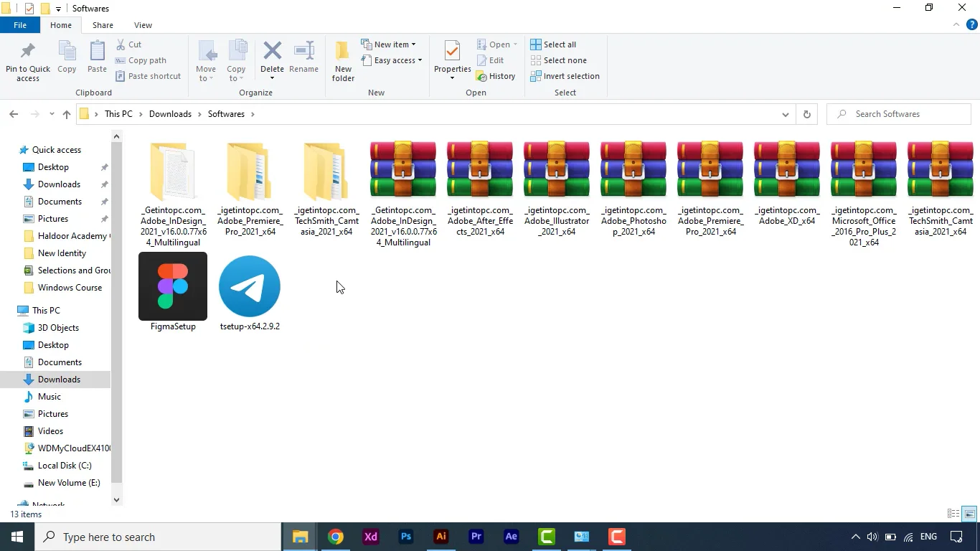The height and width of the screenshot is (551, 980).
Task: Select the Adobe_Premiere_Pro_2021_x64 folder
Action: [250, 189]
